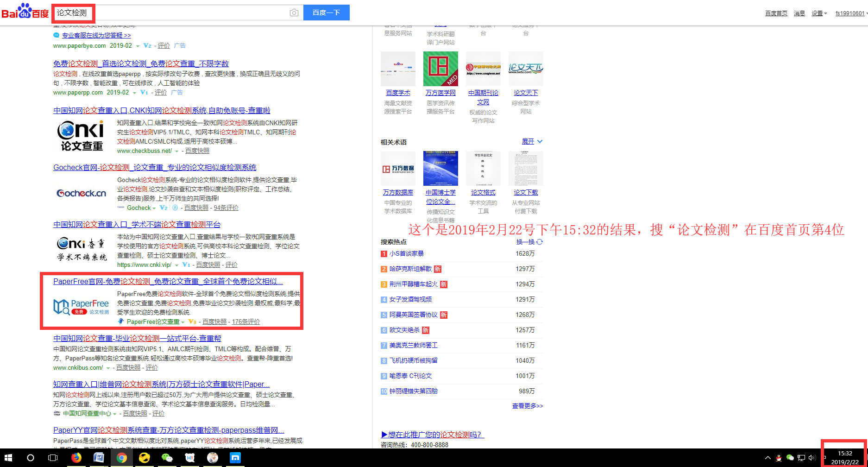Viewport: 868px width, 467px height.
Task: Launch Firefox from the taskbar
Action: click(x=76, y=458)
